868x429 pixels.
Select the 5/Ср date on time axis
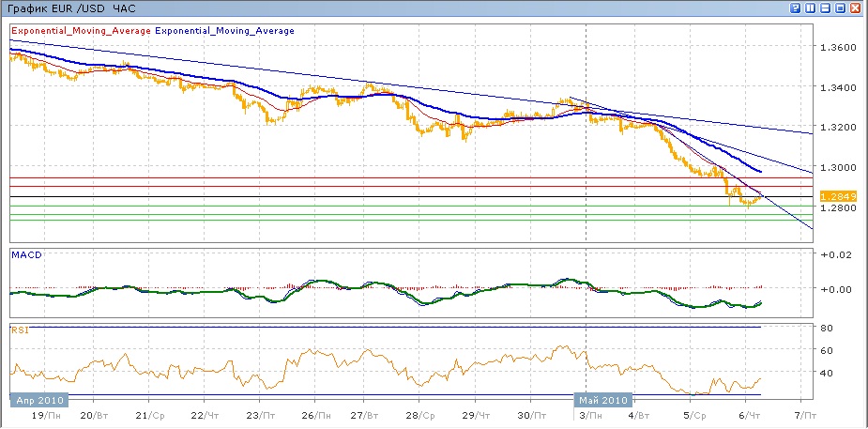click(693, 414)
